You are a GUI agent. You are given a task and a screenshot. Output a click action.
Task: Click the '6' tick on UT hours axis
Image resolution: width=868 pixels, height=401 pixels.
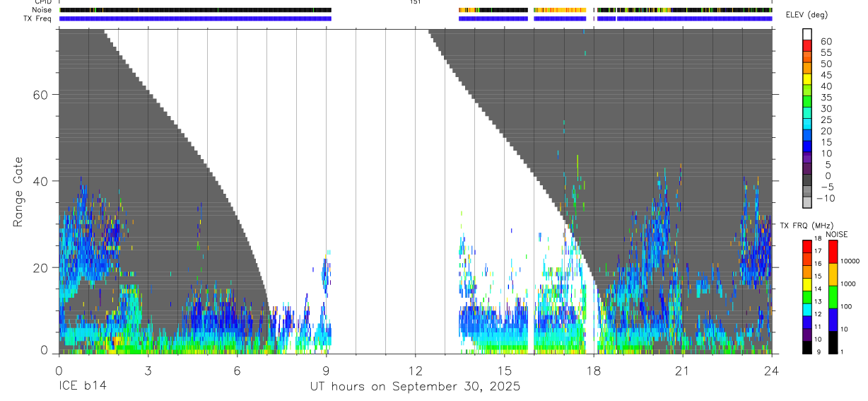point(237,370)
